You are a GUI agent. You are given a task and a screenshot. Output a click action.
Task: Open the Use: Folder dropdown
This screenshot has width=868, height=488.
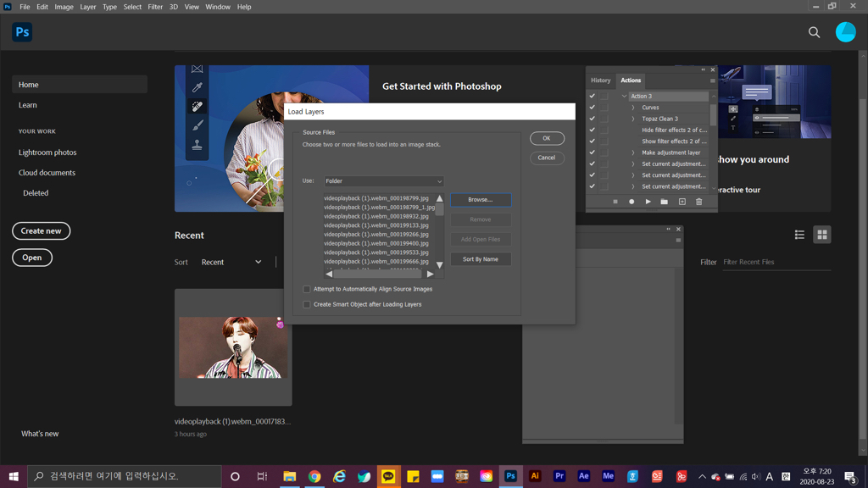coord(384,181)
